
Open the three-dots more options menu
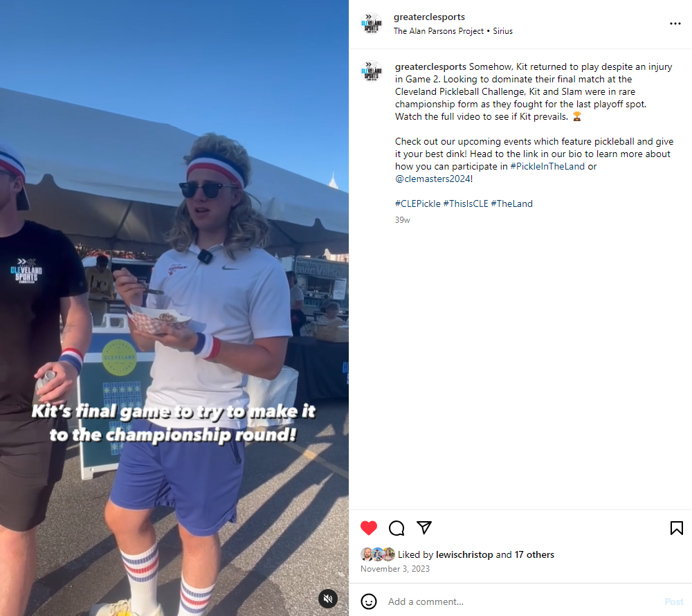[675, 24]
